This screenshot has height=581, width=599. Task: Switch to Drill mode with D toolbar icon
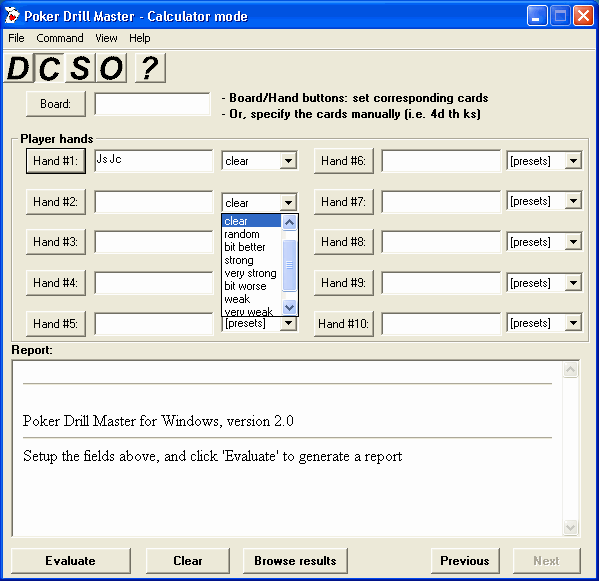pos(18,68)
